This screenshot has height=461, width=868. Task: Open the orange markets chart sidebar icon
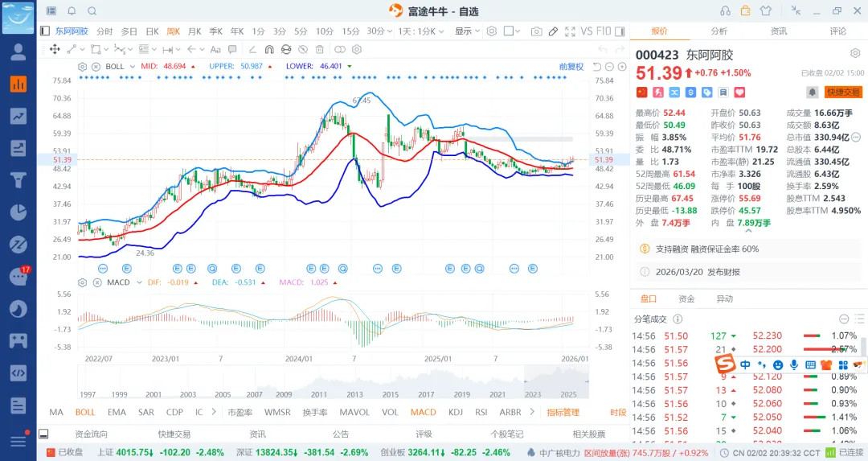coord(18,84)
